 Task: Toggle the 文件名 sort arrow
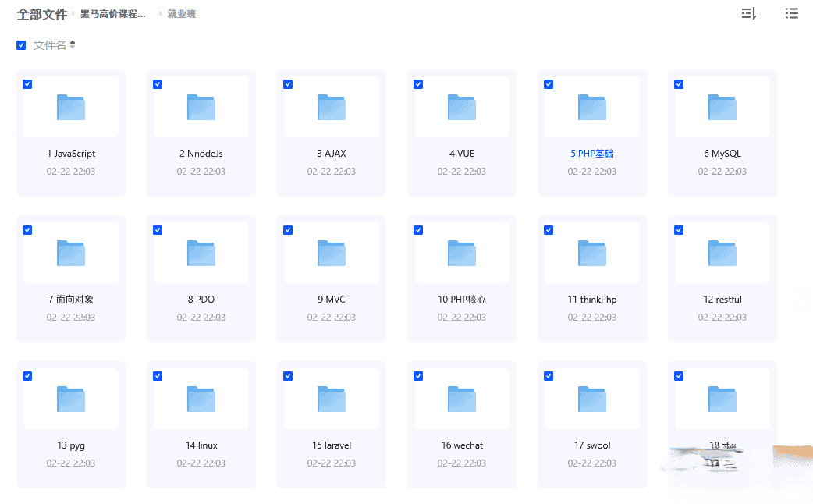(73, 45)
